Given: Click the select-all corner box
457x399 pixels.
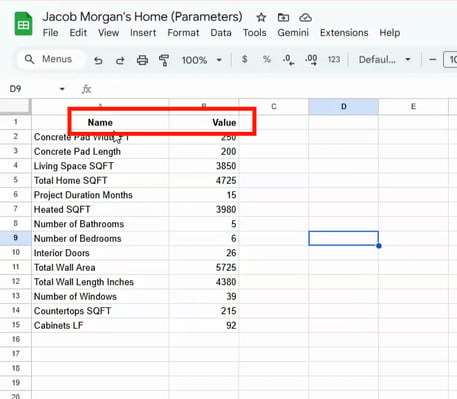Looking at the screenshot, I should coord(15,107).
